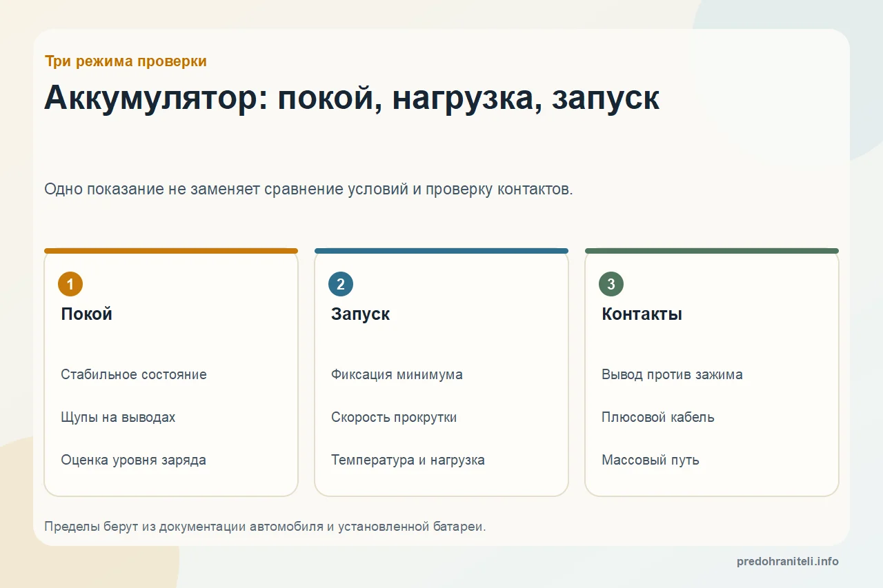The image size is (883, 588).
Task: Select the Покой card heading
Action: click(x=87, y=314)
